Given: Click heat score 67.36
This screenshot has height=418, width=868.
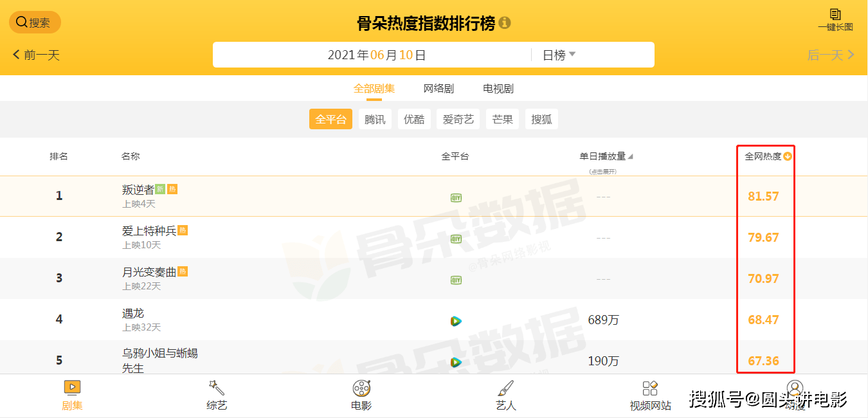Looking at the screenshot, I should pyautogui.click(x=763, y=361).
